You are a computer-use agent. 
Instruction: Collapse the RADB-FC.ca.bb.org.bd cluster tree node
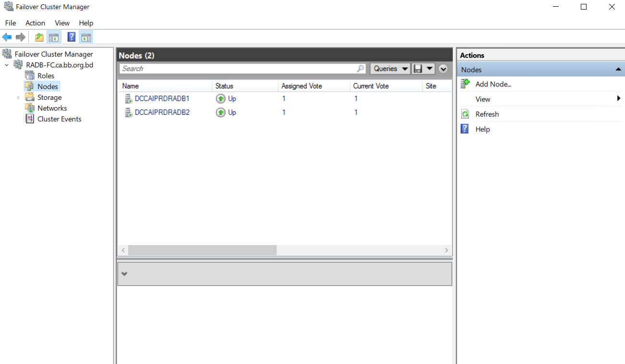coord(7,65)
